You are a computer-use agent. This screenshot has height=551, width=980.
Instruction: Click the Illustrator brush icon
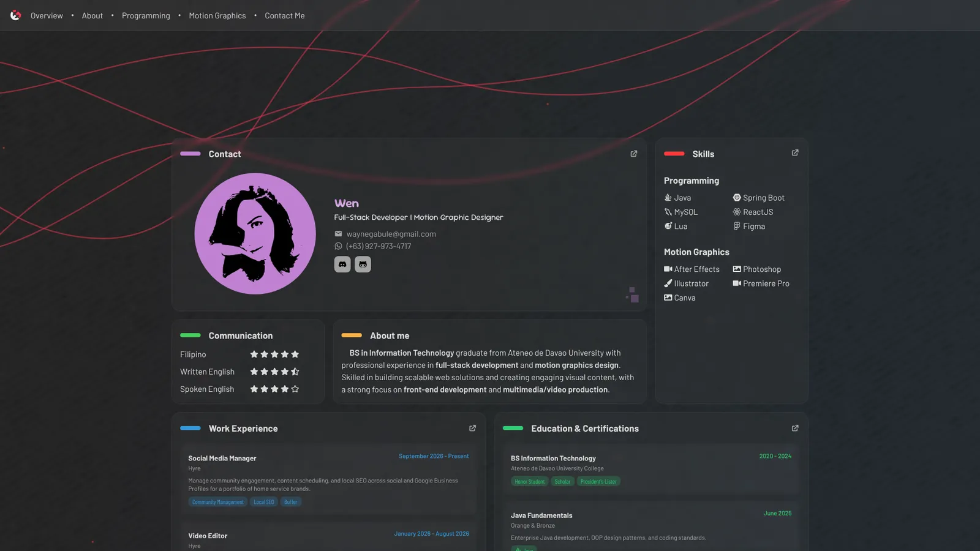click(x=668, y=283)
